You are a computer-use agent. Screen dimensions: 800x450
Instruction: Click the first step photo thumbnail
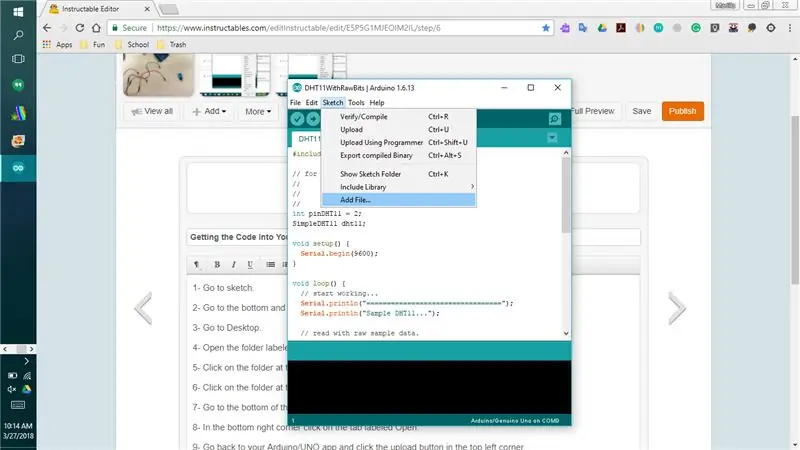(x=159, y=76)
